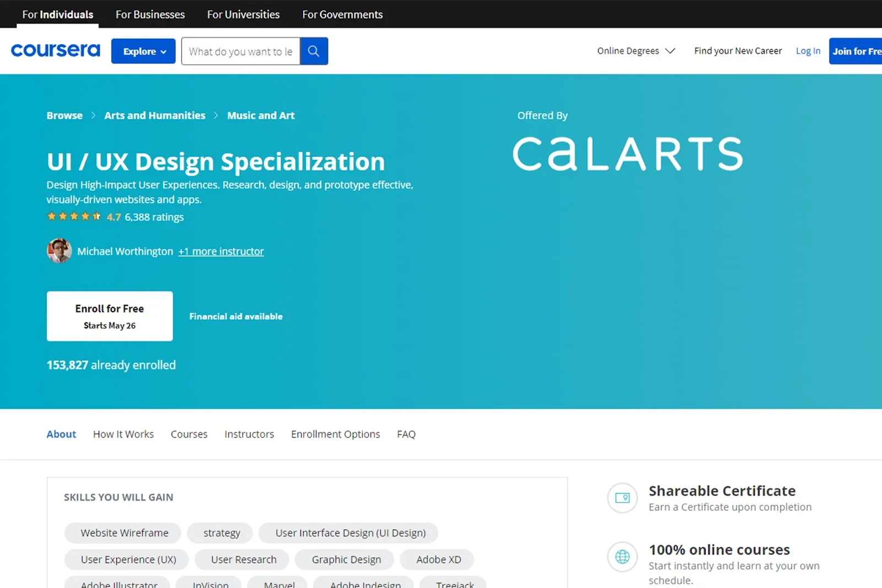Click Arts and Humanities breadcrumb

[155, 116]
